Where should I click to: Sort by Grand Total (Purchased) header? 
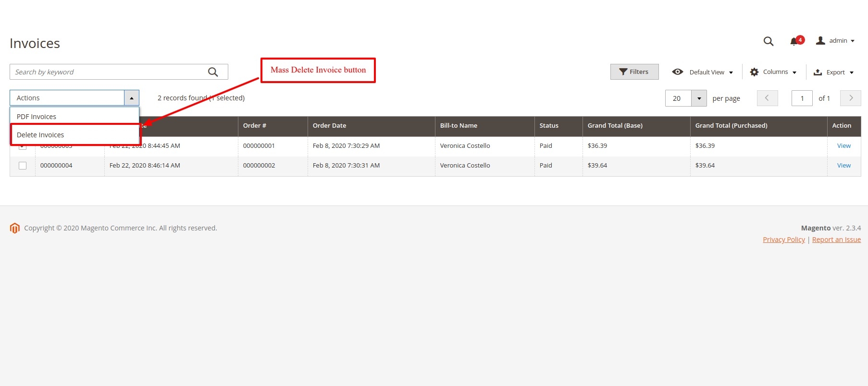pos(758,126)
